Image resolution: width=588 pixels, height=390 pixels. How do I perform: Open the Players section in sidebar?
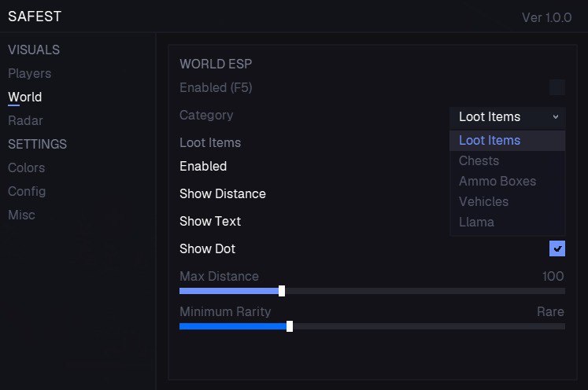tap(29, 73)
